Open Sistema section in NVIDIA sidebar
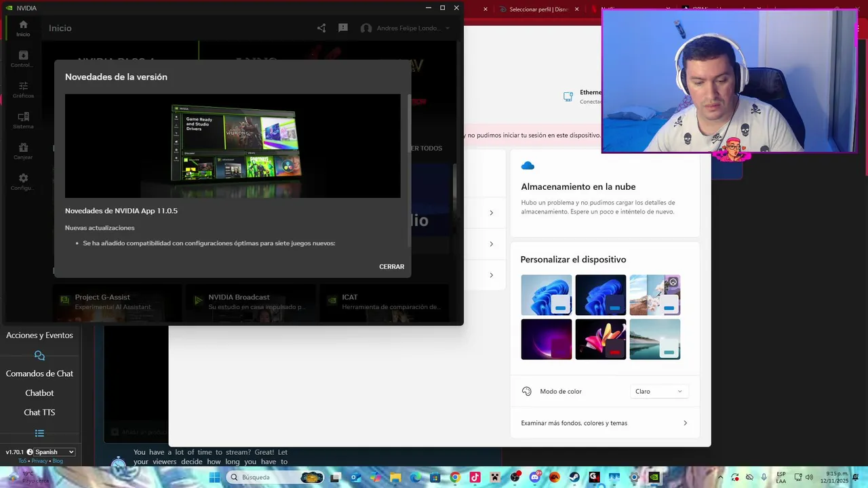The image size is (868, 488). tap(23, 121)
